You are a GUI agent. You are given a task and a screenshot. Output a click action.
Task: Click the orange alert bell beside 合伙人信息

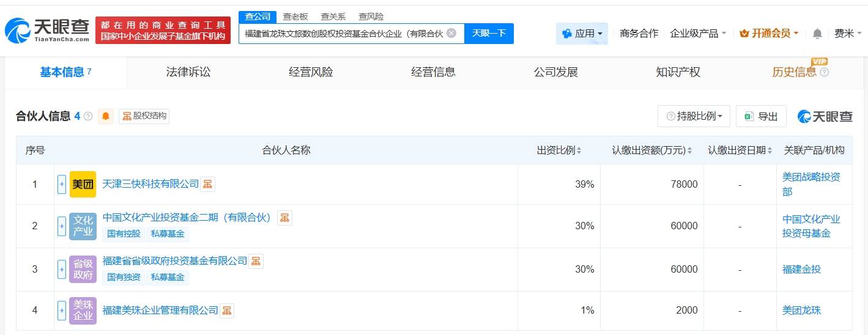(x=106, y=116)
